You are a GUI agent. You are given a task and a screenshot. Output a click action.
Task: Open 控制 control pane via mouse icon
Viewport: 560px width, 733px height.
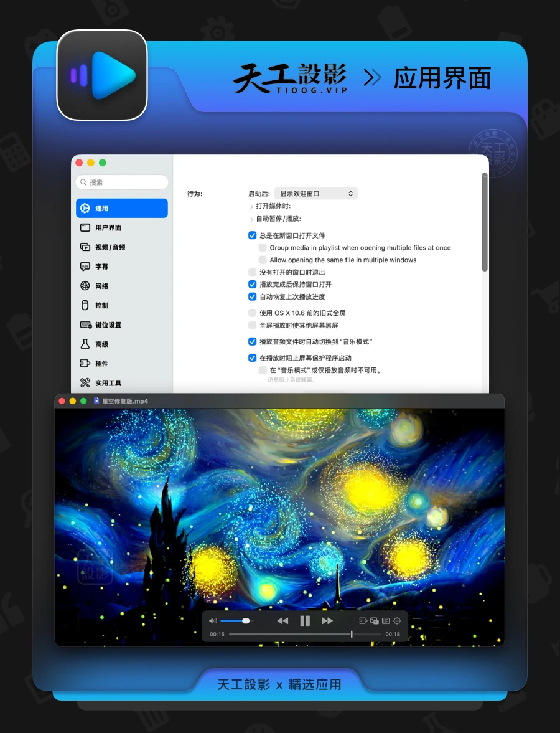(85, 305)
